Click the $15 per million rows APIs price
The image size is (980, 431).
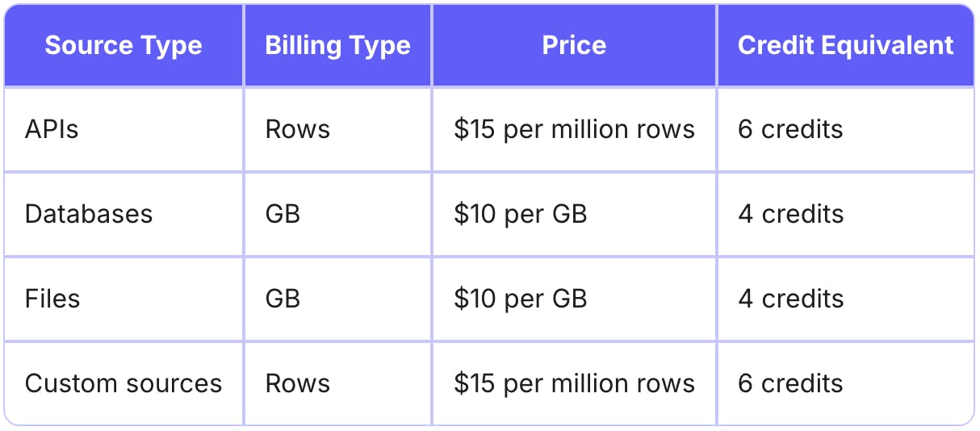click(574, 129)
